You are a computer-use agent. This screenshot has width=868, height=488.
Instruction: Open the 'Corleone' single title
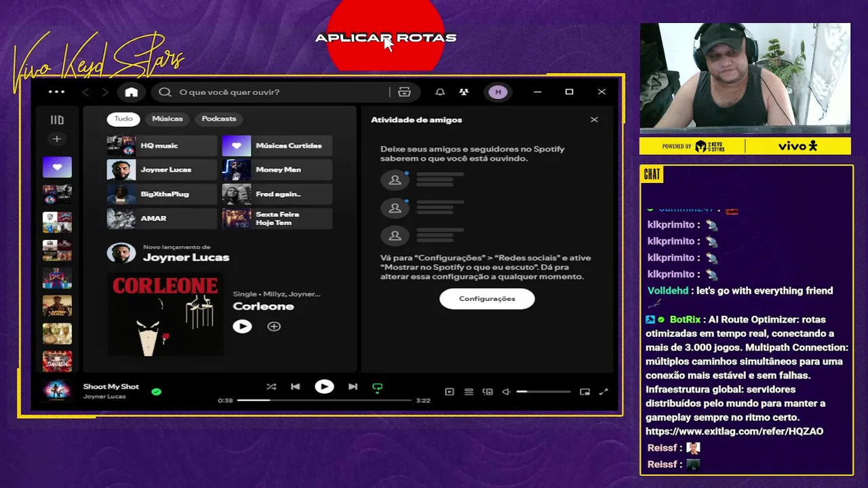pos(263,306)
